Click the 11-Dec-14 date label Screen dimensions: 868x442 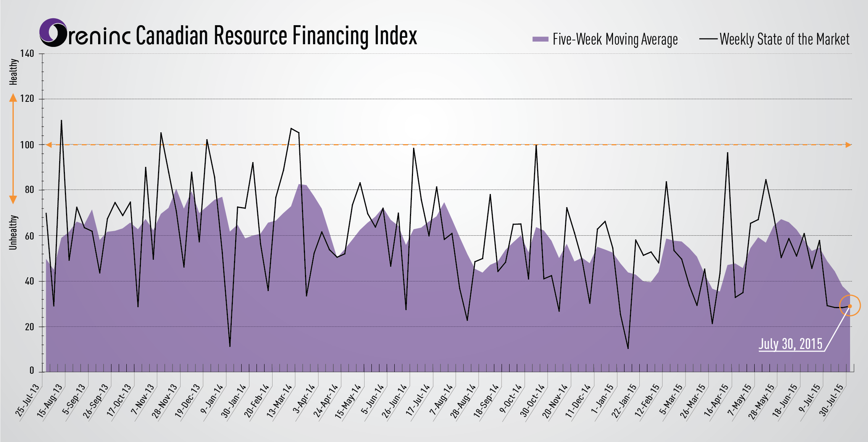point(578,400)
